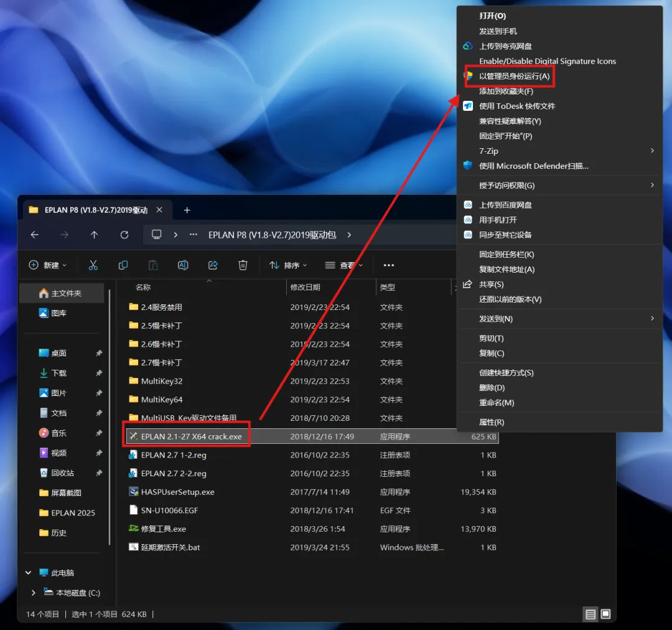Image resolution: width=672 pixels, height=630 pixels.
Task: Expand the 7-Zip submenu
Action: click(x=560, y=151)
